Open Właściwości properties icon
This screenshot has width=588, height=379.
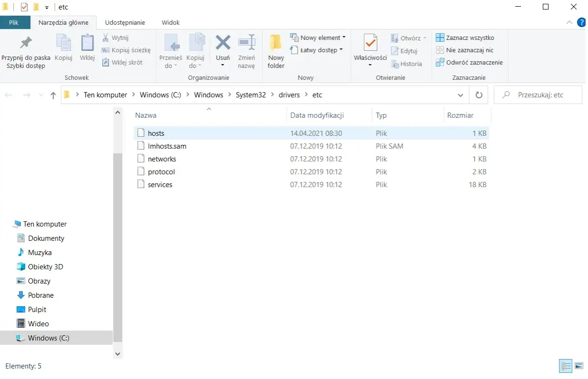(x=370, y=43)
